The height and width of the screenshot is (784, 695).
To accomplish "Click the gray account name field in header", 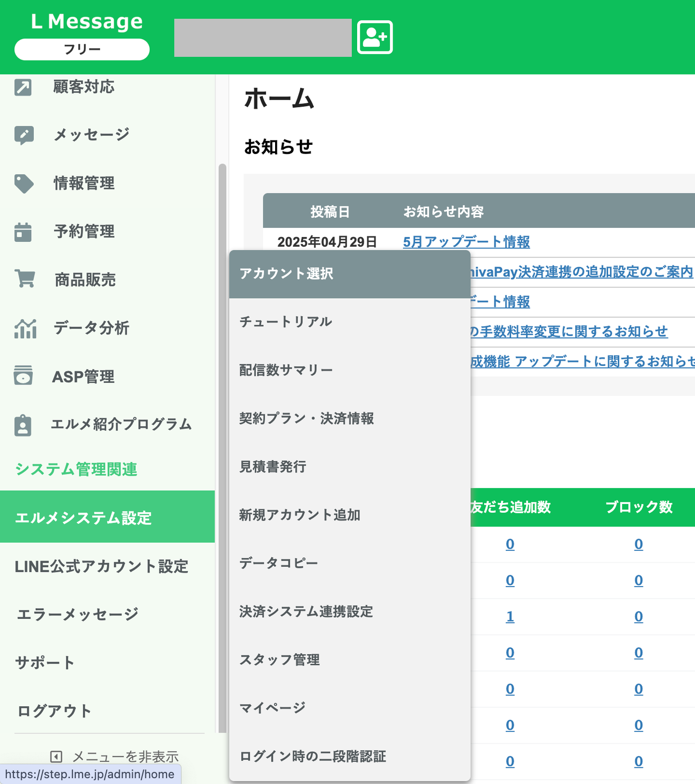I will 263,38.
